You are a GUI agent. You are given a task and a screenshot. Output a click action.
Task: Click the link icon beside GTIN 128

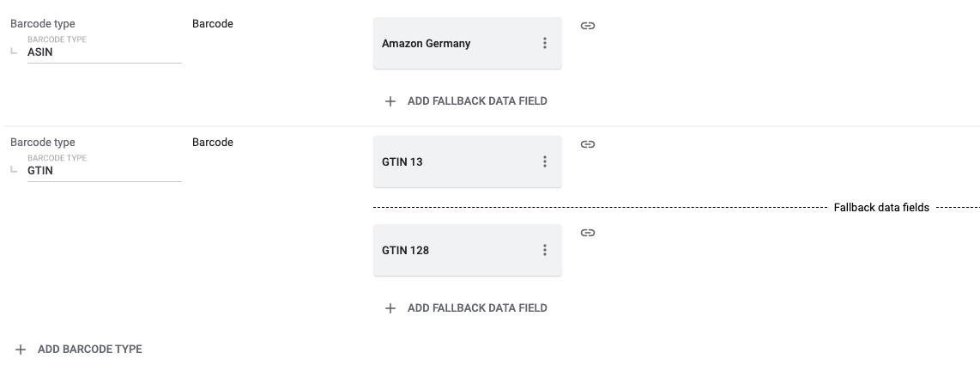click(x=588, y=233)
